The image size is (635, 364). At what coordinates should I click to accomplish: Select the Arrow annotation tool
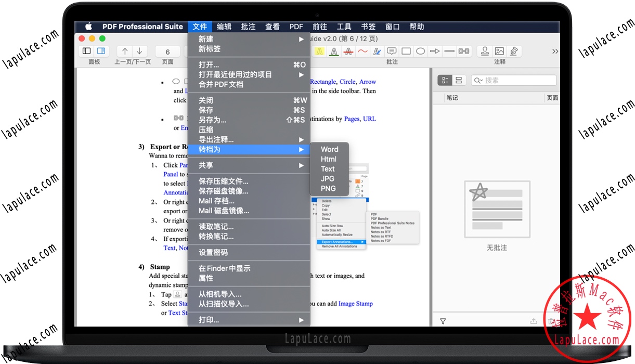[x=435, y=51]
